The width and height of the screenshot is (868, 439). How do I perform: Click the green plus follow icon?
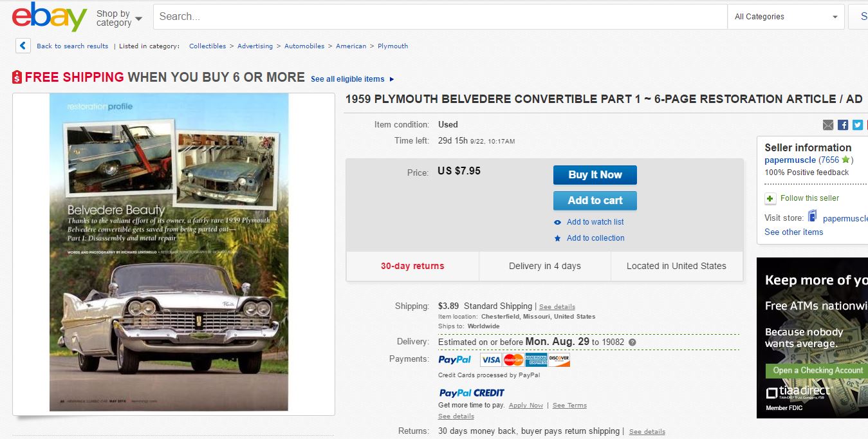tap(770, 198)
